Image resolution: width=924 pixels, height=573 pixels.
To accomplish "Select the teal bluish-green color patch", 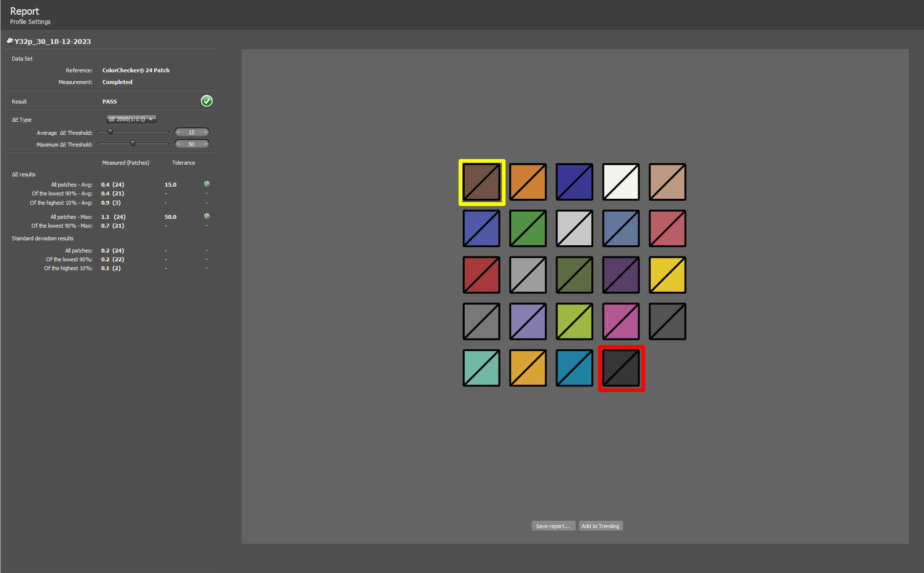I will coord(481,368).
